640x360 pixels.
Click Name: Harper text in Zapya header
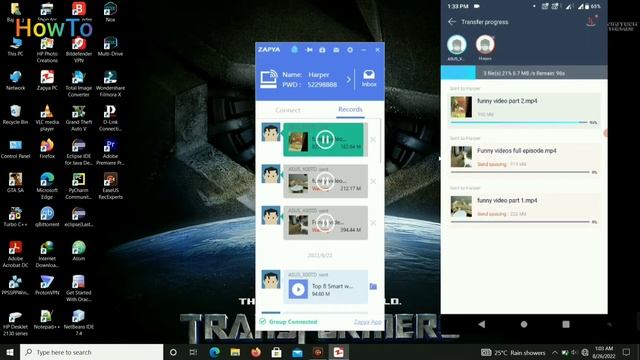[x=306, y=75]
